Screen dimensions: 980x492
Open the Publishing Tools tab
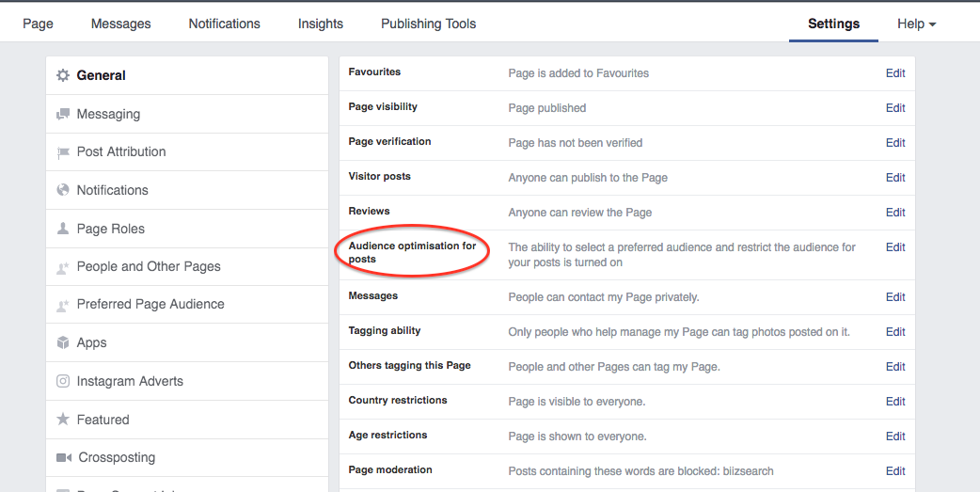(x=429, y=24)
